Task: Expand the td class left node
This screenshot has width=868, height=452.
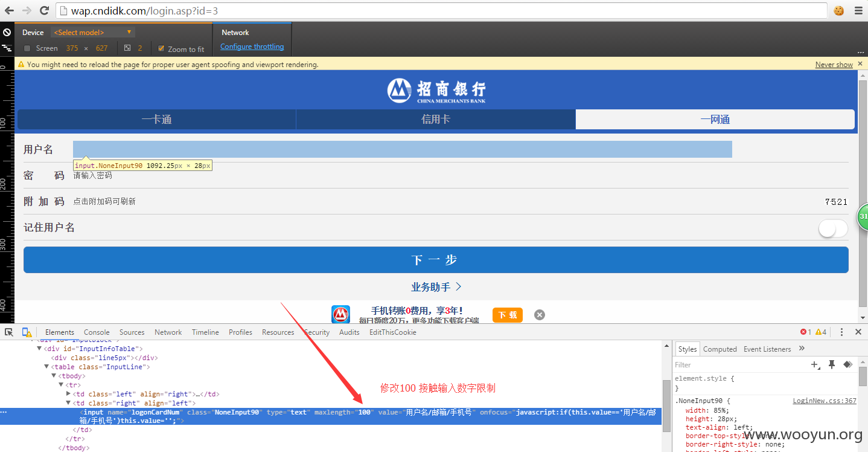Action: tap(68, 394)
